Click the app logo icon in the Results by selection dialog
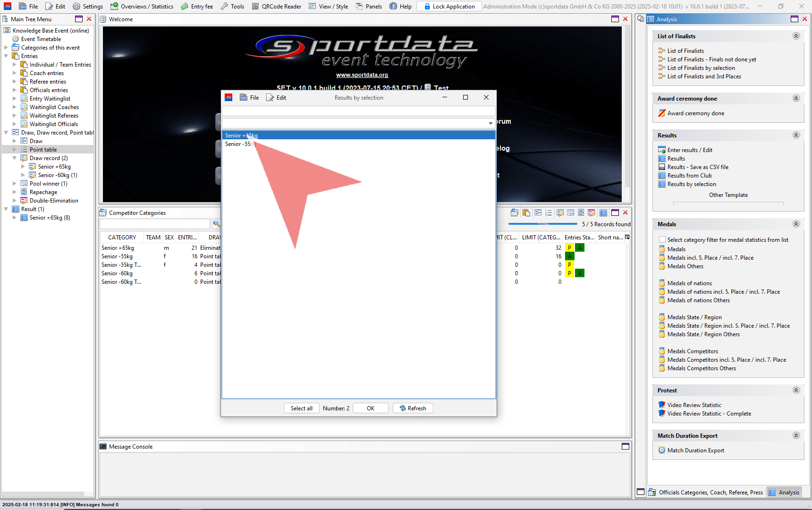The image size is (812, 510). coord(228,98)
